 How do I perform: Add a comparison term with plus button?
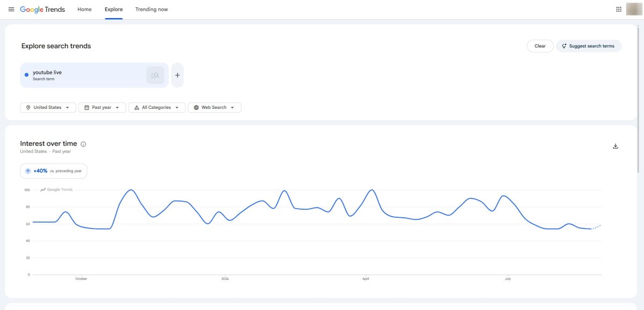[x=177, y=75]
